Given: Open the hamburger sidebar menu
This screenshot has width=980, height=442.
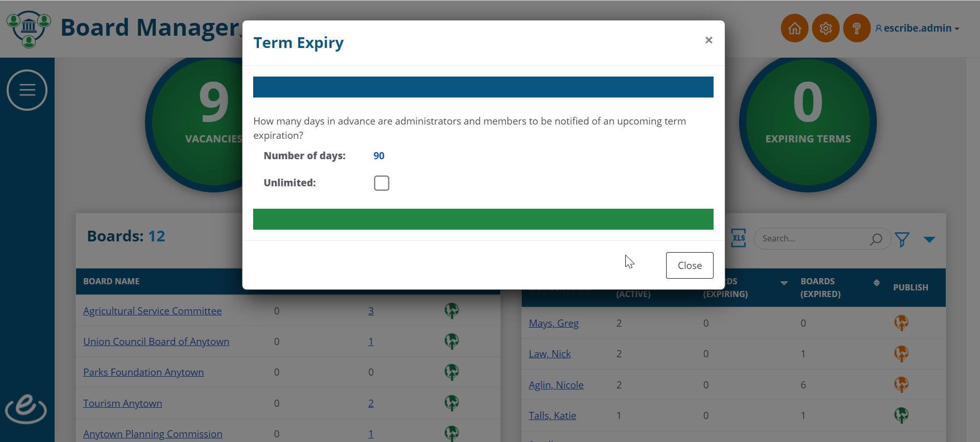Looking at the screenshot, I should [x=27, y=90].
